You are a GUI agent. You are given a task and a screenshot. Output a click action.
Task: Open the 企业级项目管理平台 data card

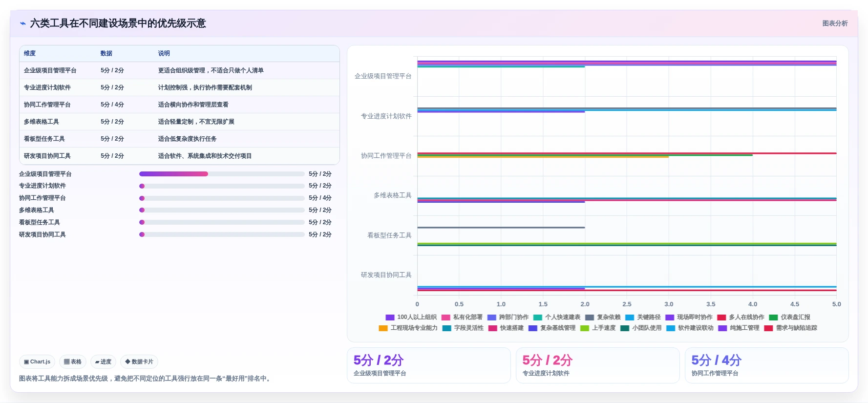click(428, 365)
